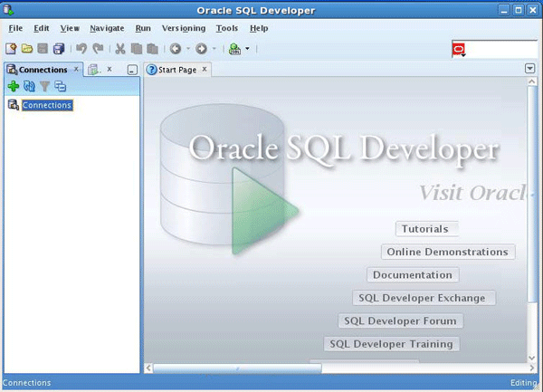Click the Start Page vertical scrollbar thumb
This screenshot has width=543, height=392.
pyautogui.click(x=531, y=194)
